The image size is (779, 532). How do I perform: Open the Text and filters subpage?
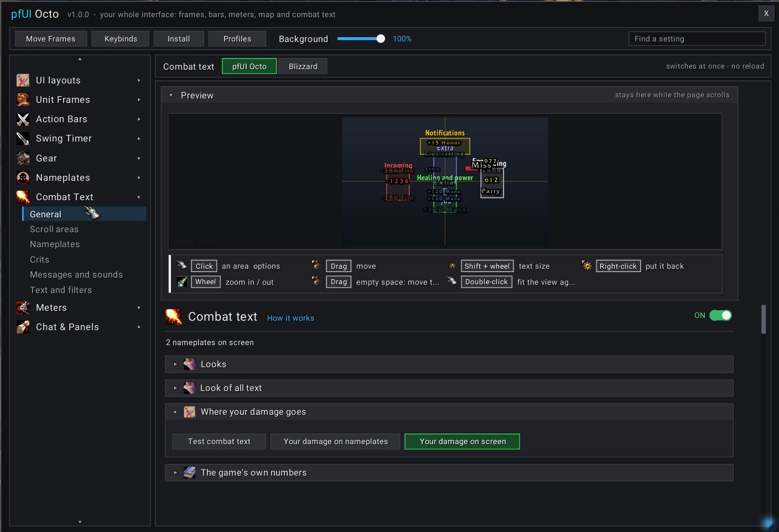(61, 290)
